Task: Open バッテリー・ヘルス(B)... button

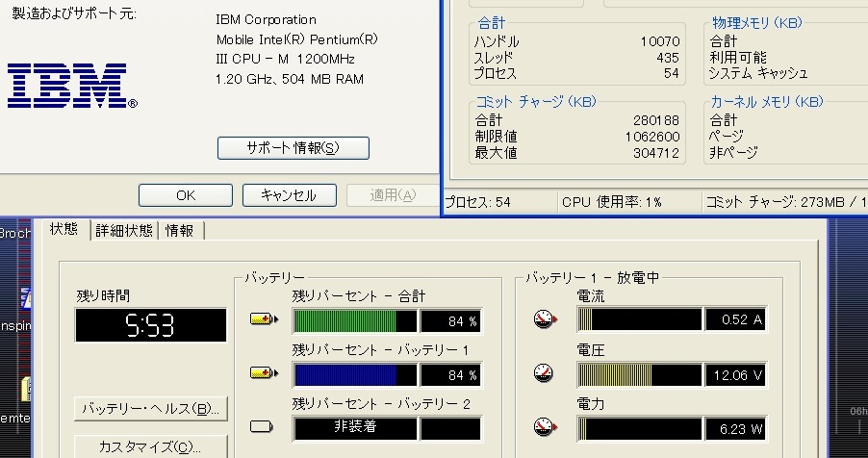Action: pos(150,409)
